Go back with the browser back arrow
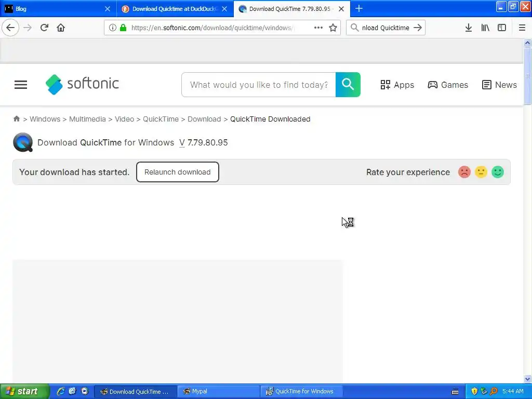 [x=10, y=28]
